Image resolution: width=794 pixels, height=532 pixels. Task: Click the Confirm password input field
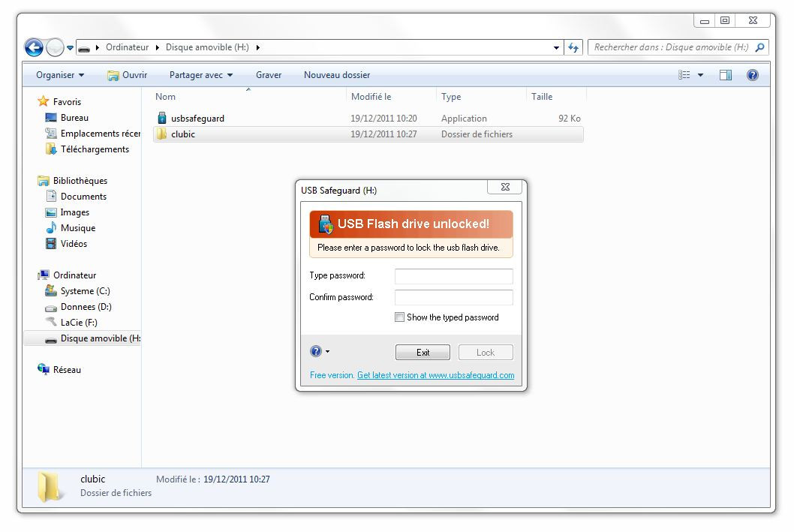453,297
